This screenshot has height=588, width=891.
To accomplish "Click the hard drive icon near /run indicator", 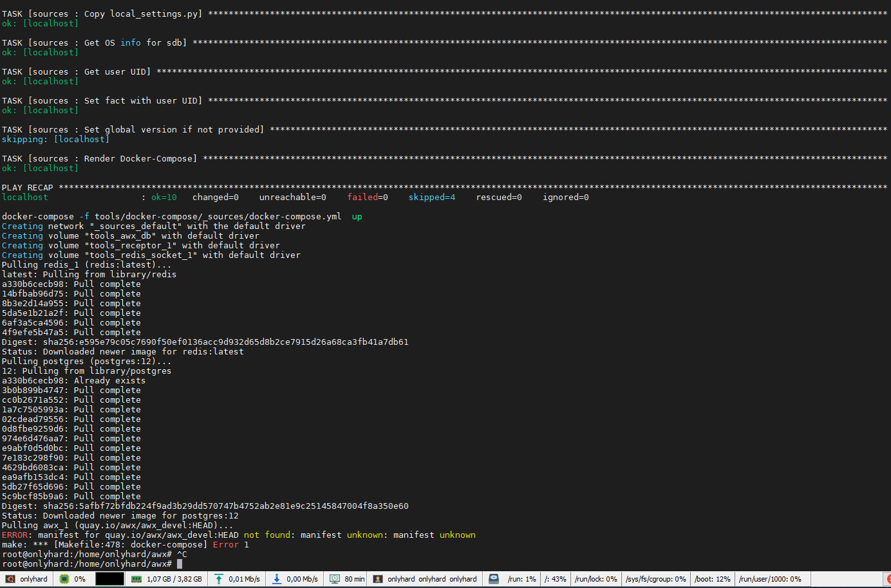I will point(493,579).
